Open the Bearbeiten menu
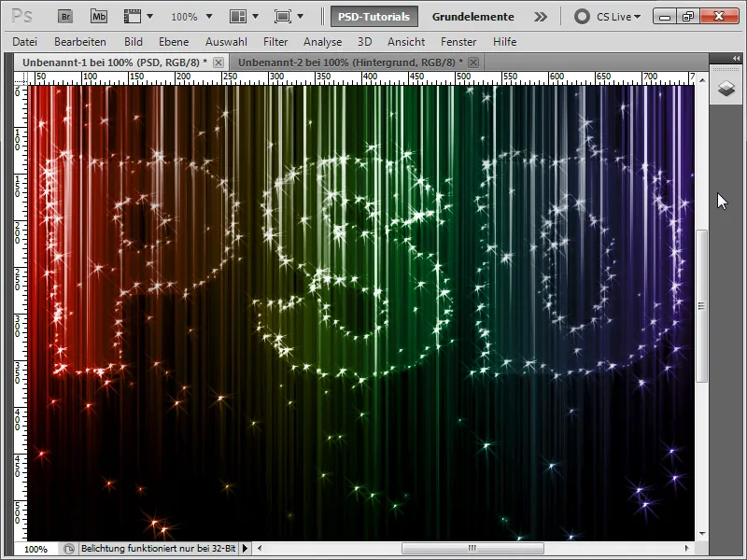Image resolution: width=747 pixels, height=560 pixels. pos(80,42)
